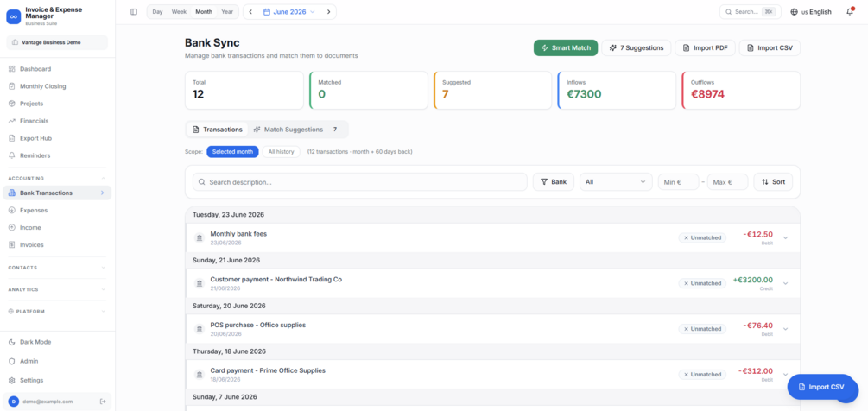Go to Projects in sidebar
This screenshot has height=411, width=868.
pyautogui.click(x=58, y=104)
